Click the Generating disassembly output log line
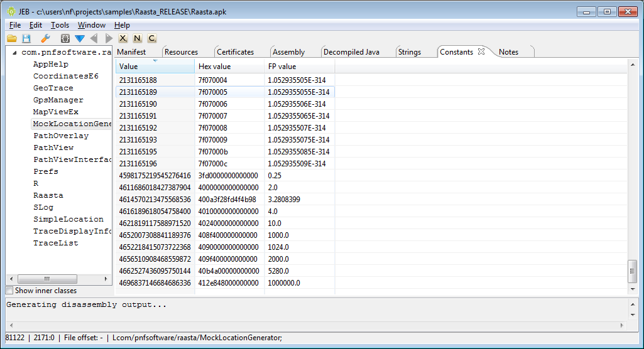644x349 pixels. 86,304
